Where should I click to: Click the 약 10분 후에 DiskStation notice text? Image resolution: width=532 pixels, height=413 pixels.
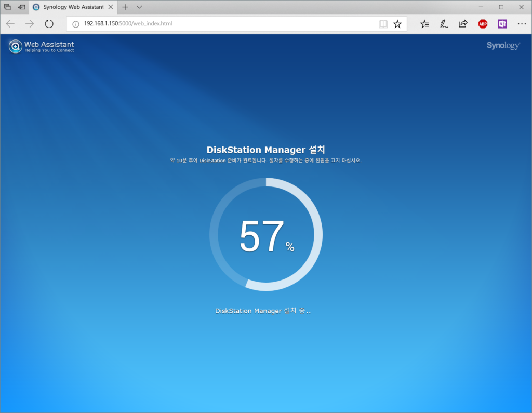[x=266, y=161]
